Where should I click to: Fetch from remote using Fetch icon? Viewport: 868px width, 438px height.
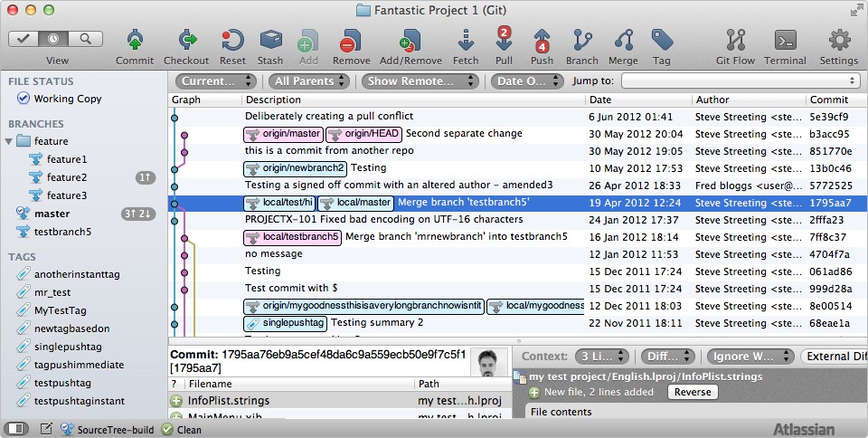pos(466,40)
